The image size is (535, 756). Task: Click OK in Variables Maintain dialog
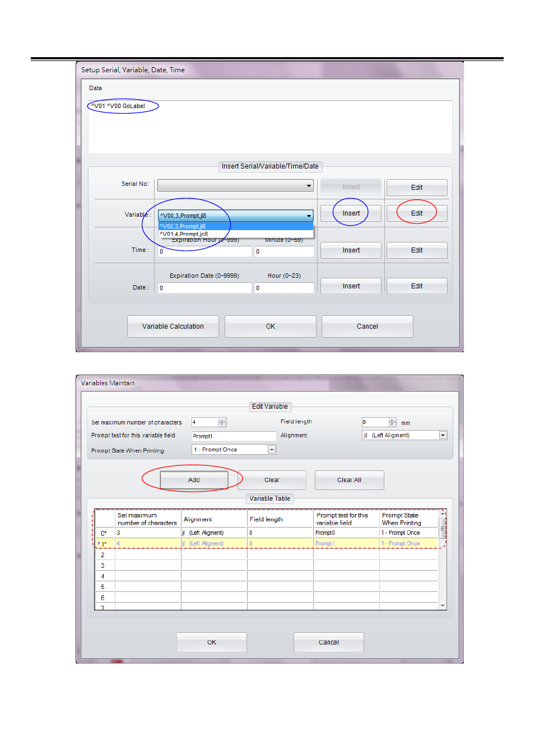(212, 642)
